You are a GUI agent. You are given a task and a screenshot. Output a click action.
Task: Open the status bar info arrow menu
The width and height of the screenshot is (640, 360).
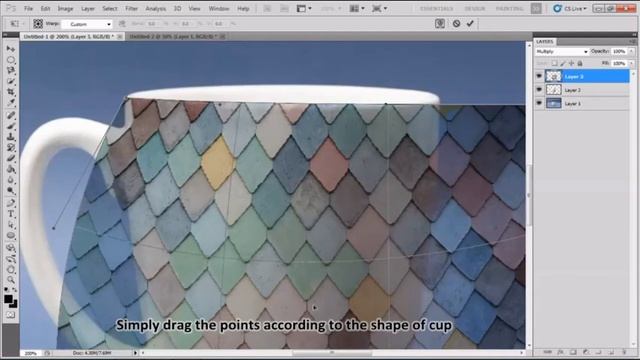136,353
